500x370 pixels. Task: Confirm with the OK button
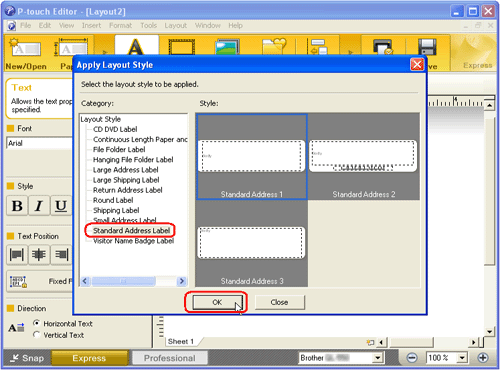[217, 302]
